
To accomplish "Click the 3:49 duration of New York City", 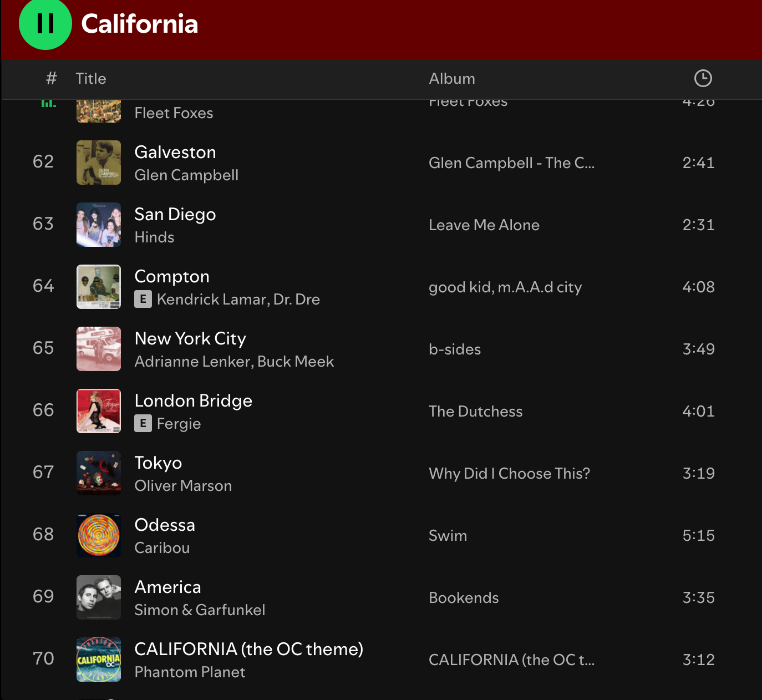I will (699, 349).
